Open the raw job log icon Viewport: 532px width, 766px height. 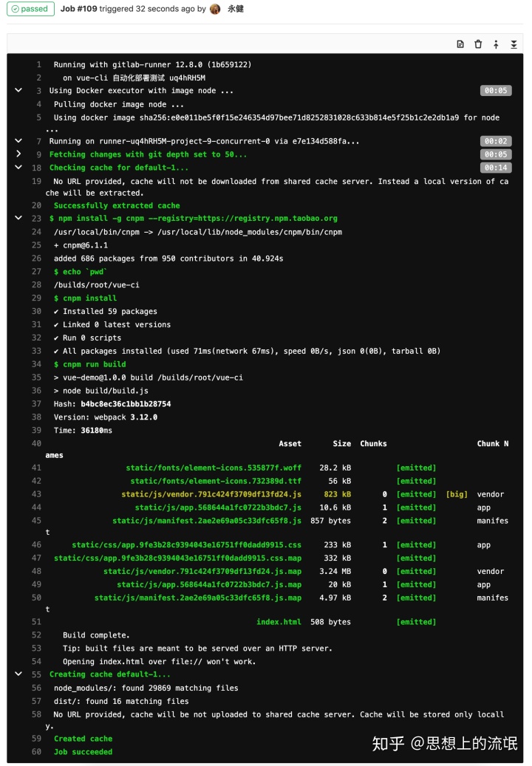[460, 44]
